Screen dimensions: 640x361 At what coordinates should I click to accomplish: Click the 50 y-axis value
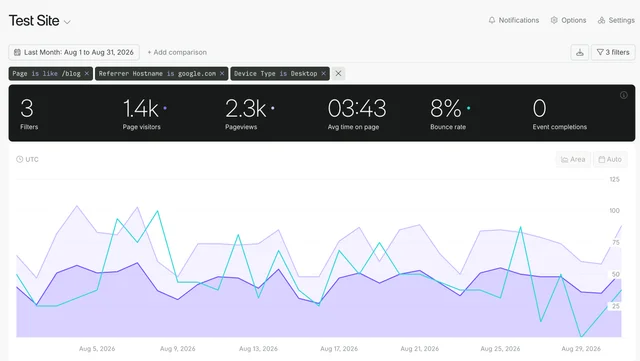616,274
